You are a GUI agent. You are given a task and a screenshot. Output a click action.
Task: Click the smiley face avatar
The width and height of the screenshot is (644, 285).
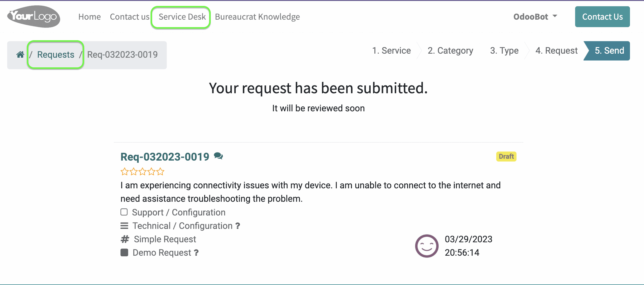pos(427,246)
